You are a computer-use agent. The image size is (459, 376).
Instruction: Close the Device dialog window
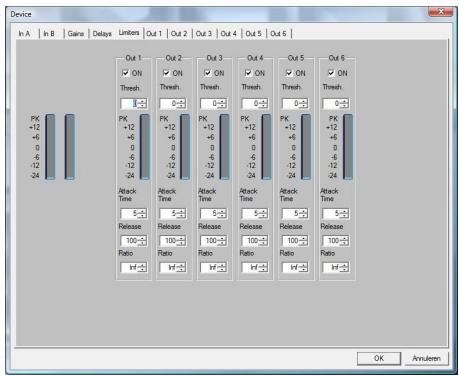tap(441, 12)
